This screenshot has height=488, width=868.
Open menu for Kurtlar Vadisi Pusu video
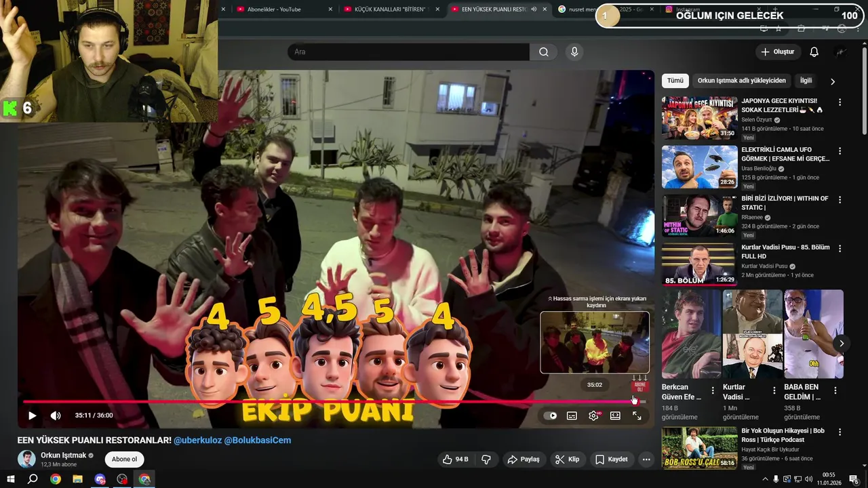[840, 249]
